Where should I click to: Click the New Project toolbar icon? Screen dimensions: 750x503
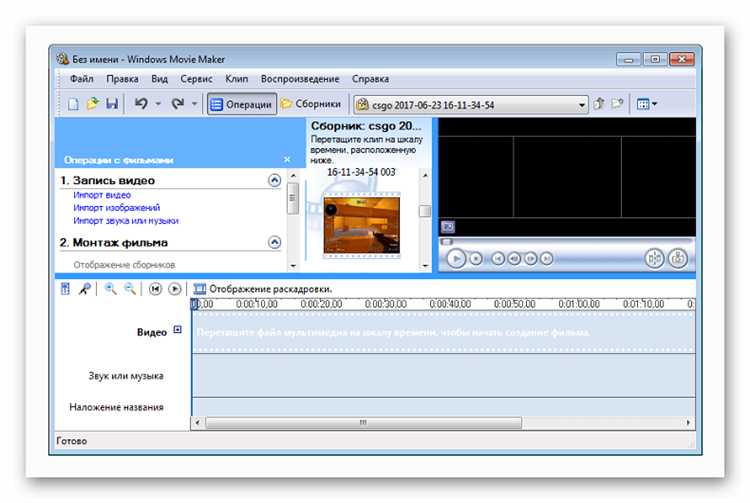pos(73,104)
